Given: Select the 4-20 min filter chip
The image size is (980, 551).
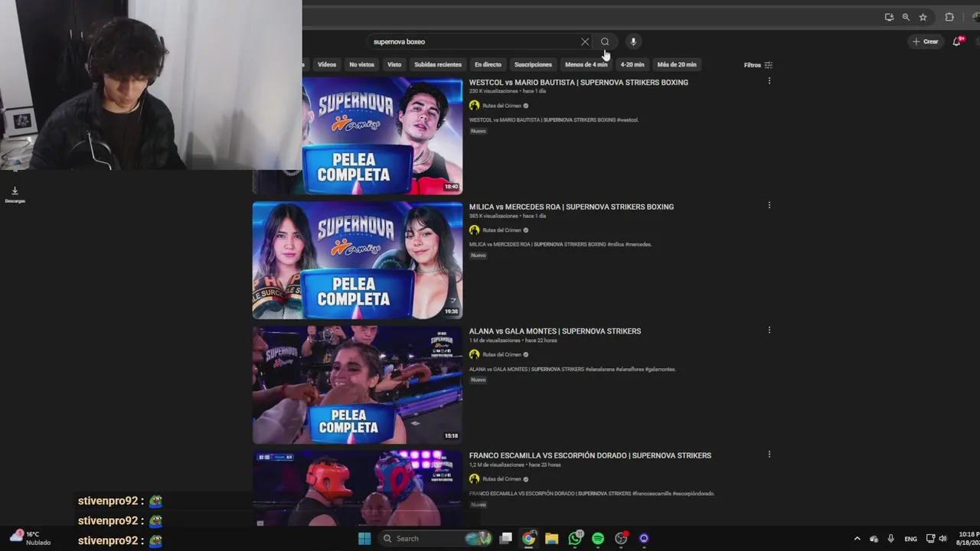Looking at the screenshot, I should click(632, 64).
